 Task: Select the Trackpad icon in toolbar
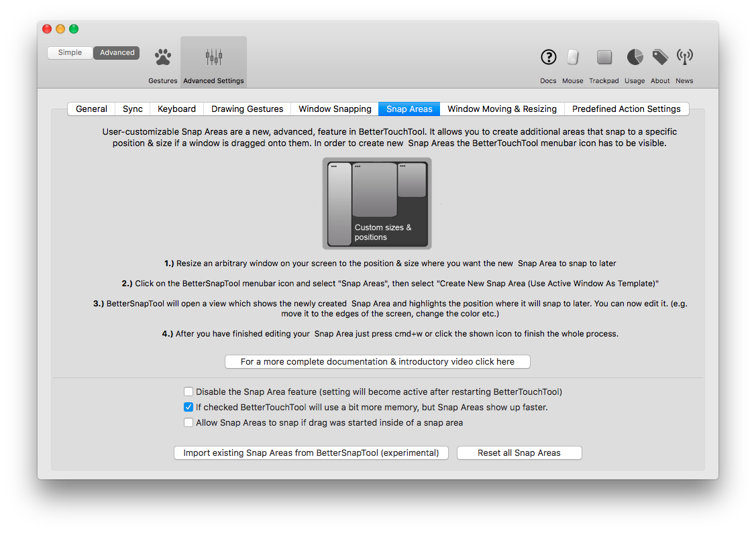tap(604, 57)
